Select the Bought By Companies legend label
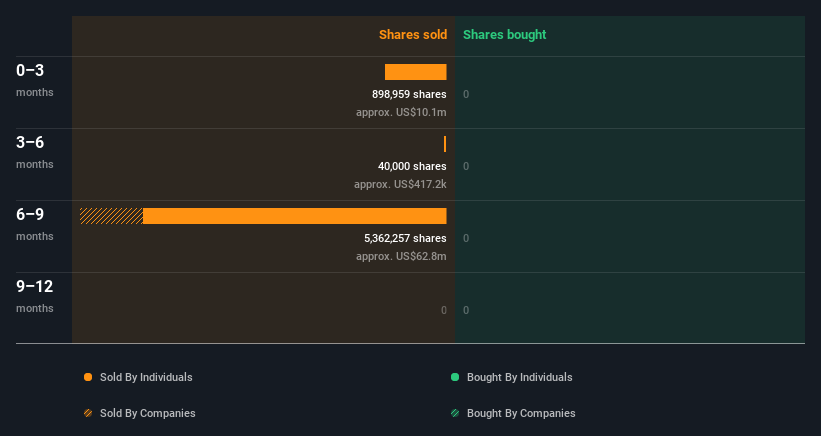Screen dimensions: 821x436 tap(521, 413)
